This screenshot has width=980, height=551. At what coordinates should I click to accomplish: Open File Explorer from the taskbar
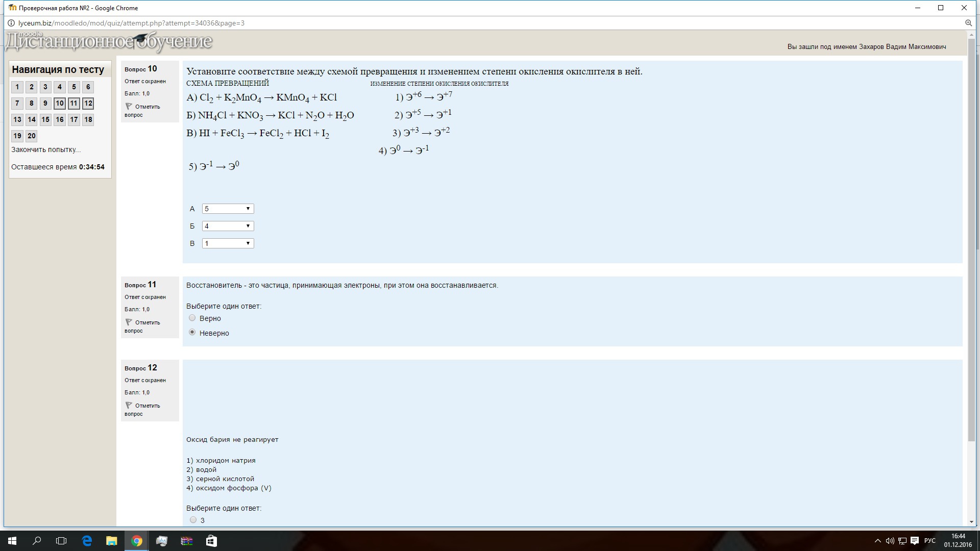111,541
